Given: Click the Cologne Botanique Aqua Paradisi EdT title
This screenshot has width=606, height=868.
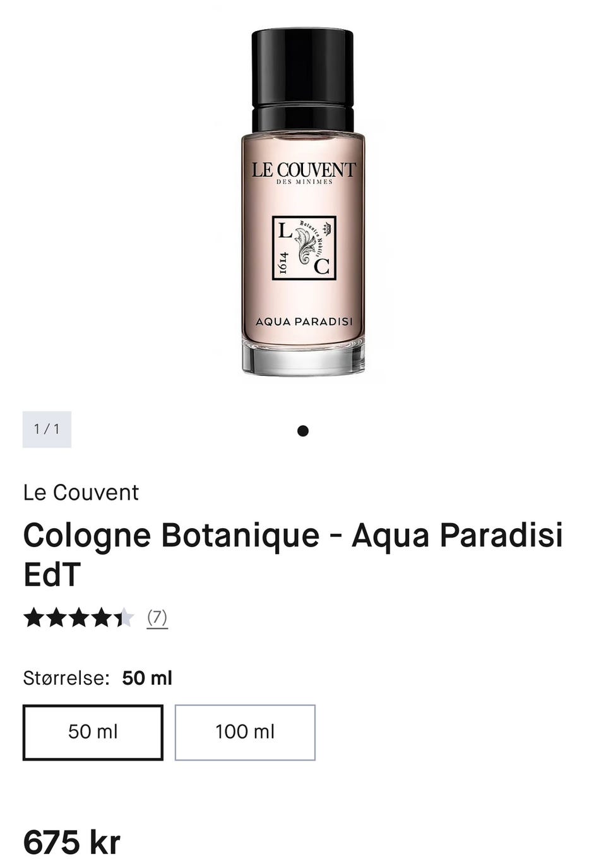Looking at the screenshot, I should point(293,554).
